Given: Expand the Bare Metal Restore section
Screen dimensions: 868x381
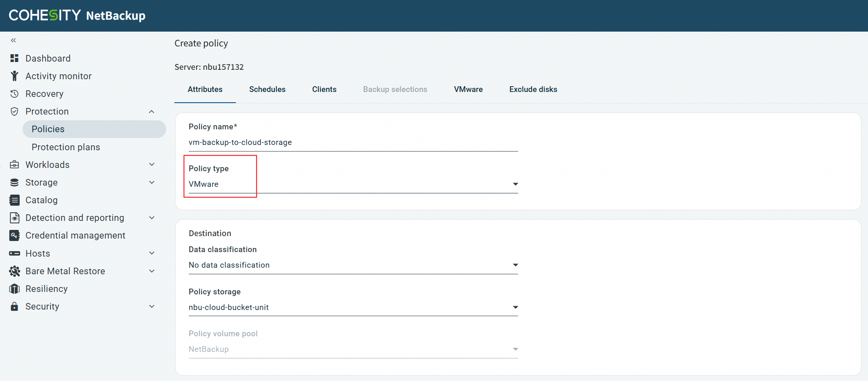Looking at the screenshot, I should point(152,271).
